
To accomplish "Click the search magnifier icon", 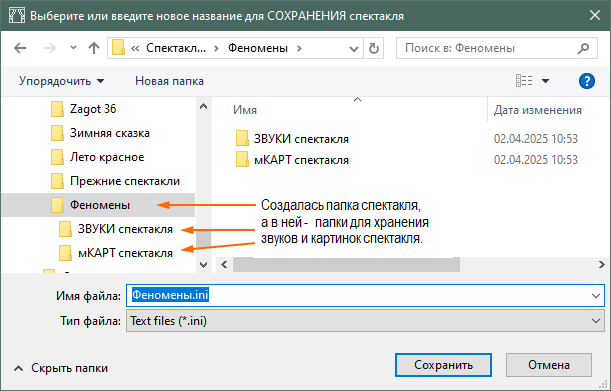I will tap(583, 48).
